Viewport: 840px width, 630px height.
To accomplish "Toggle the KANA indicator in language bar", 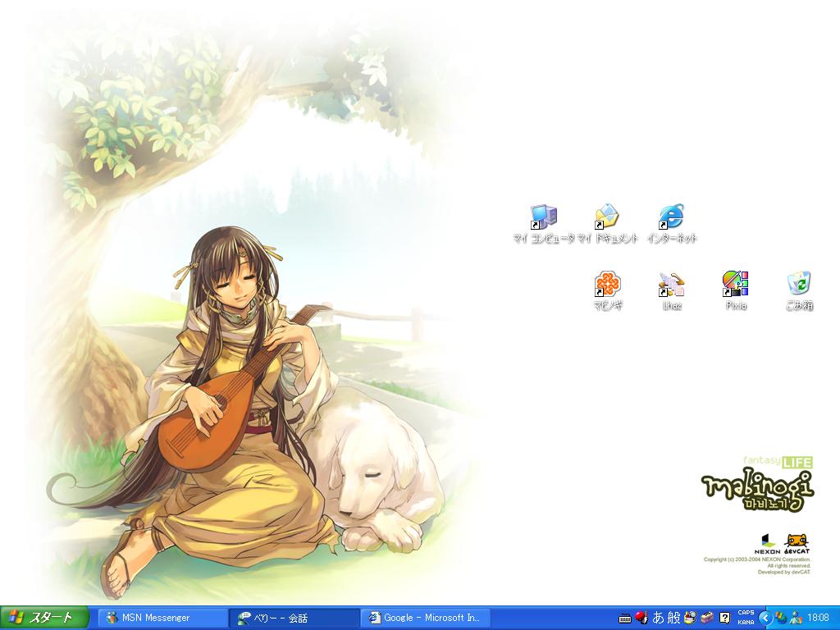I will tap(746, 623).
